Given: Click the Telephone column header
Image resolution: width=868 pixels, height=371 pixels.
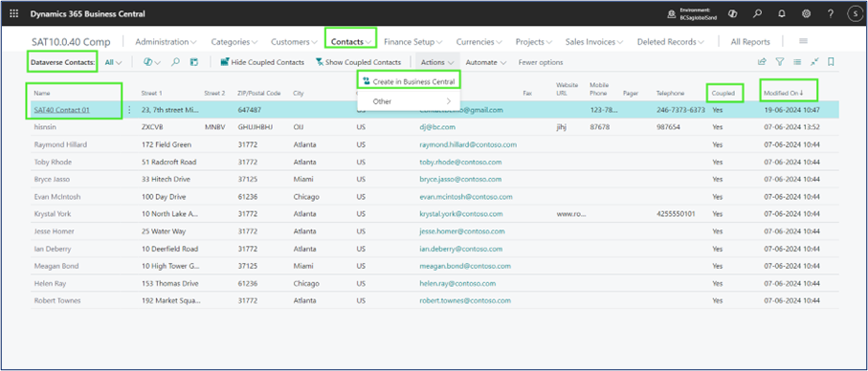Looking at the screenshot, I should click(670, 94).
